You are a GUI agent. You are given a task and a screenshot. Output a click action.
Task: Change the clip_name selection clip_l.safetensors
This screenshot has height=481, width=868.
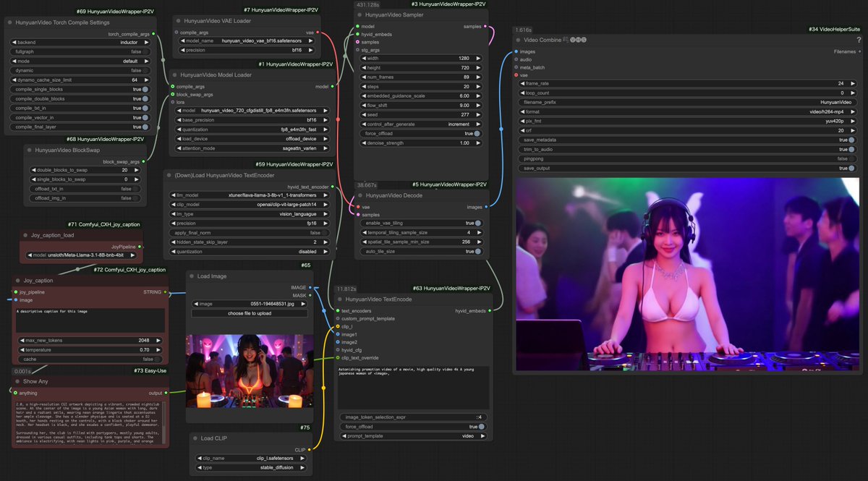tap(251, 458)
